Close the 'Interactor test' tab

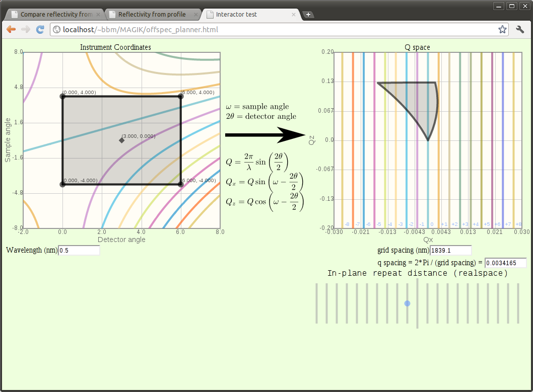pyautogui.click(x=294, y=15)
